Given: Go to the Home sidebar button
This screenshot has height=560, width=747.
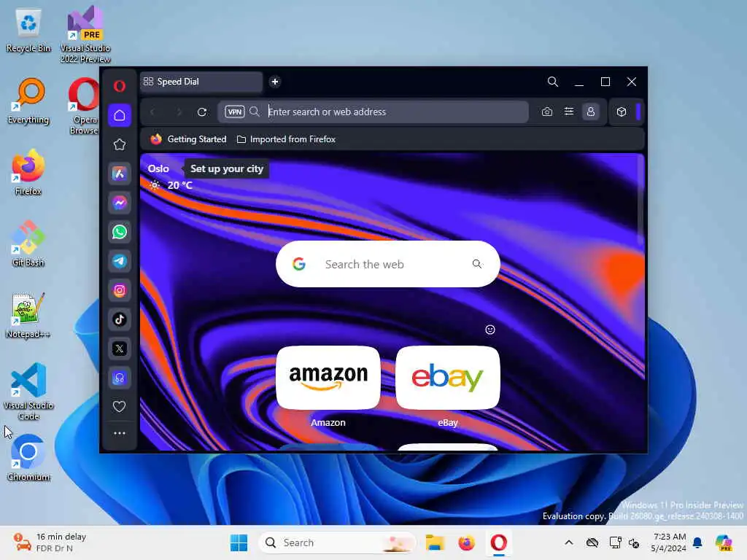Looking at the screenshot, I should tap(119, 115).
